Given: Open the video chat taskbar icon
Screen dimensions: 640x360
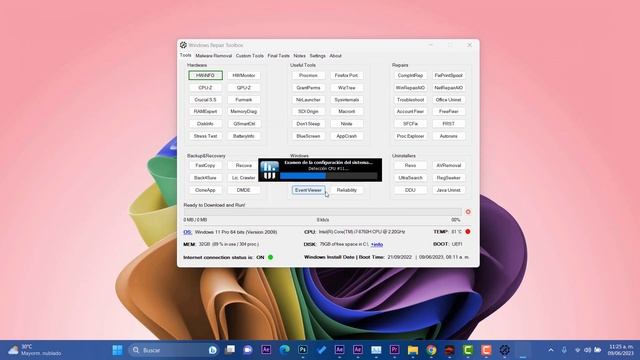Looking at the screenshot, I should (x=248, y=350).
